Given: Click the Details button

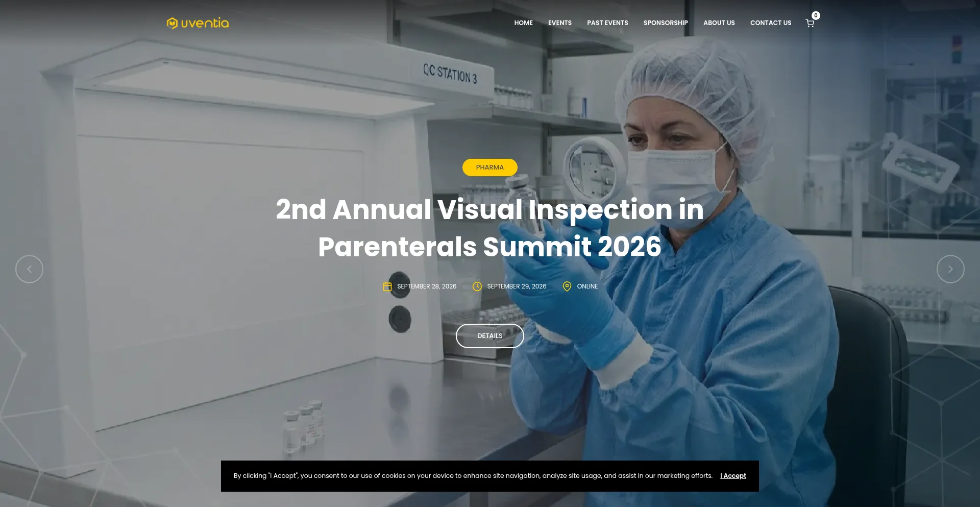Looking at the screenshot, I should point(490,336).
